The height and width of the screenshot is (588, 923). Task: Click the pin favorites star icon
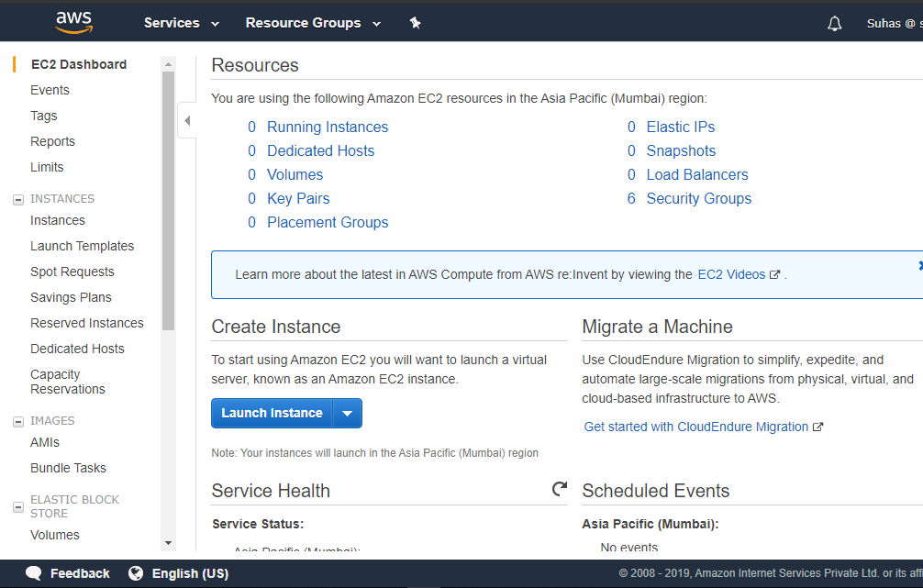coord(415,22)
